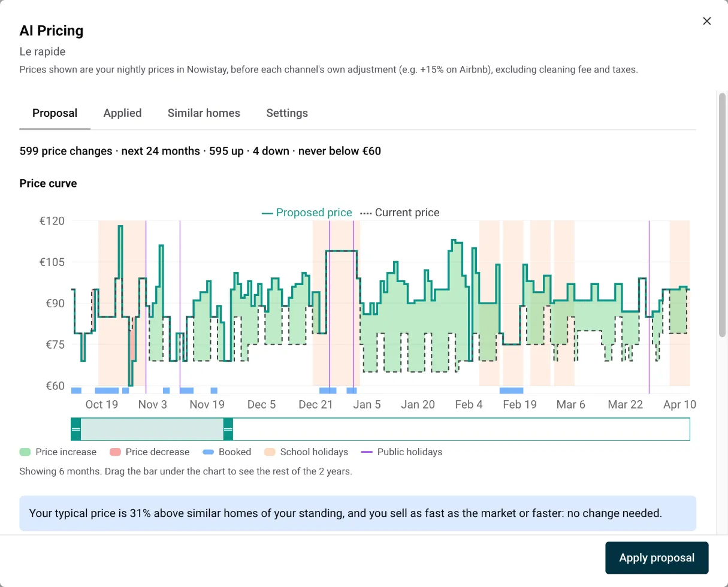Click the selected range in the zoom bar

tap(152, 429)
